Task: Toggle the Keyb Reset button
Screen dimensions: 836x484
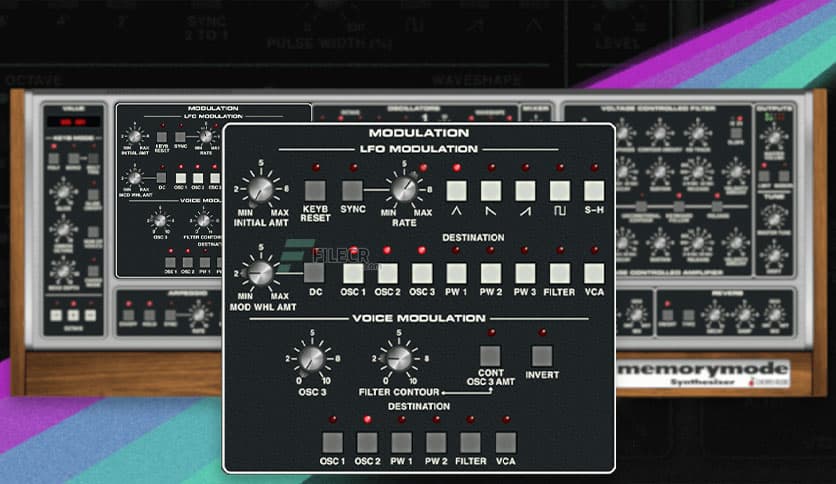Action: [315, 191]
